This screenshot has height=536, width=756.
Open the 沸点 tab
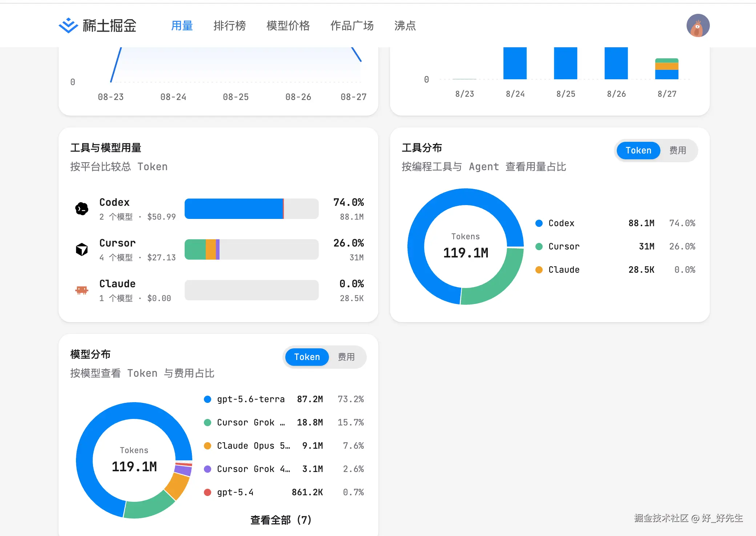click(x=405, y=25)
